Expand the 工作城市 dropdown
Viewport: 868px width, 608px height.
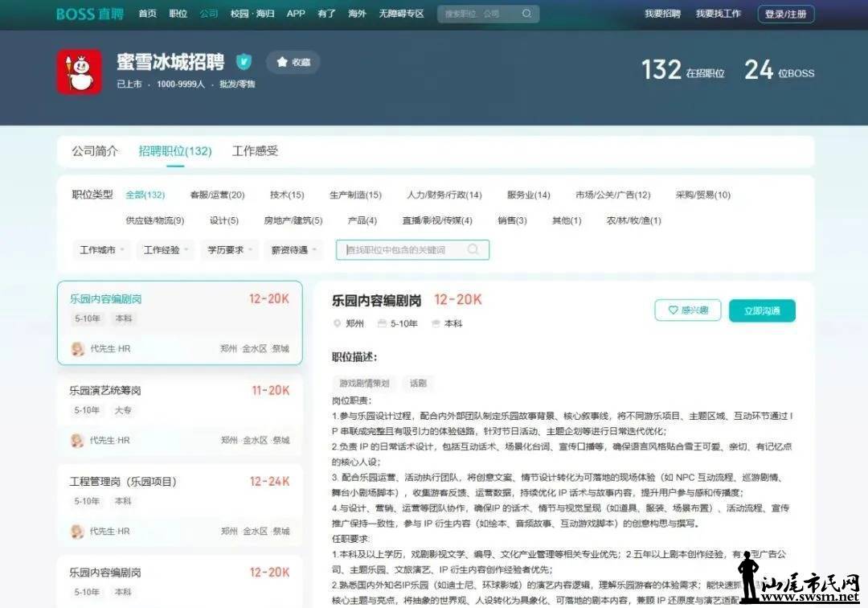point(101,250)
